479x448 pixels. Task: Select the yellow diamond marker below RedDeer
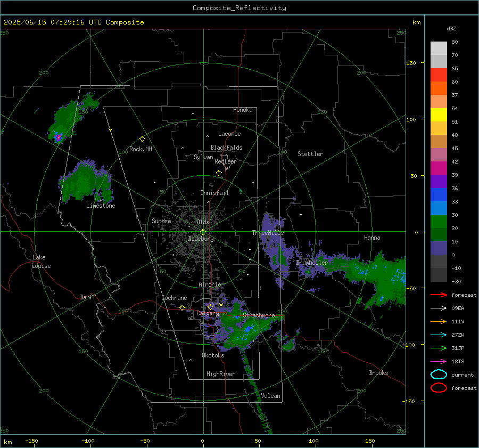tap(219, 173)
